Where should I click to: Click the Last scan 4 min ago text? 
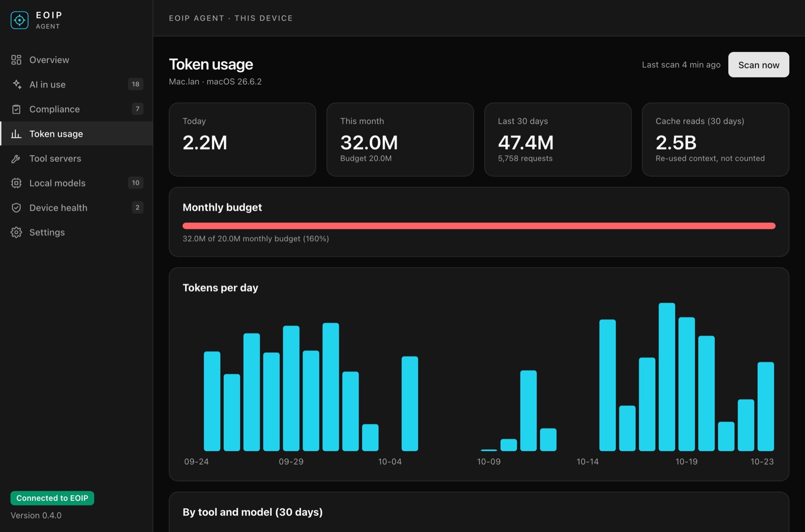(x=681, y=65)
